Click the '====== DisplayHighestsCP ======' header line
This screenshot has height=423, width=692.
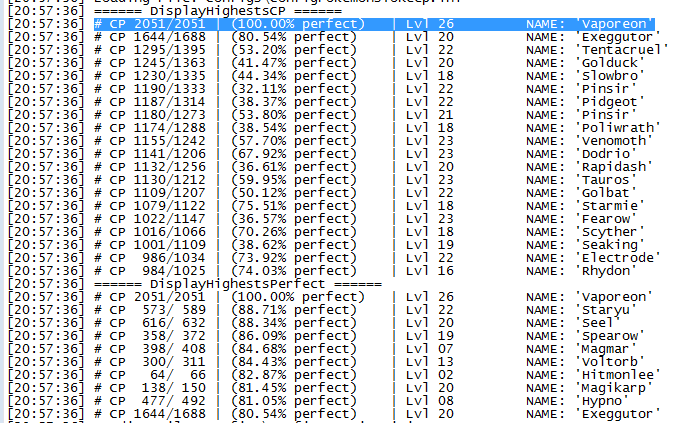pyautogui.click(x=218, y=11)
